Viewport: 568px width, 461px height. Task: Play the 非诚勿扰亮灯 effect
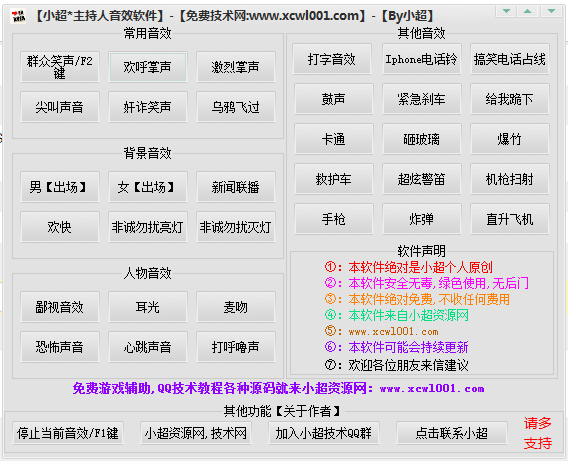coord(148,227)
